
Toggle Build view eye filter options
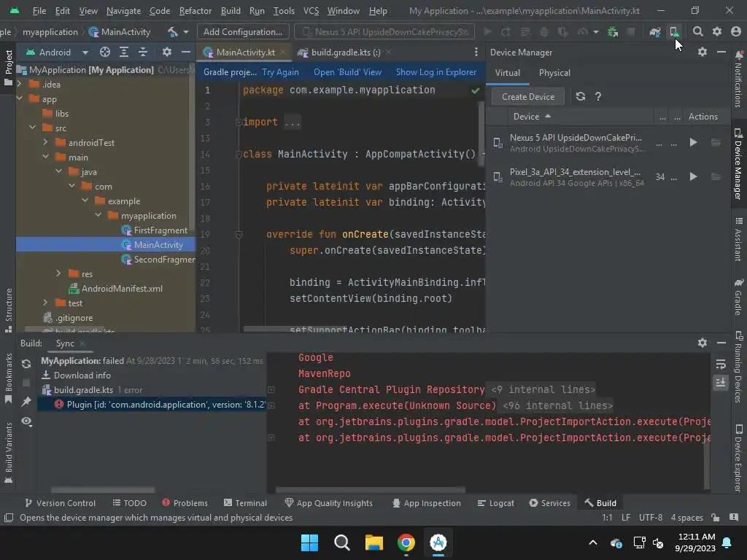26,421
